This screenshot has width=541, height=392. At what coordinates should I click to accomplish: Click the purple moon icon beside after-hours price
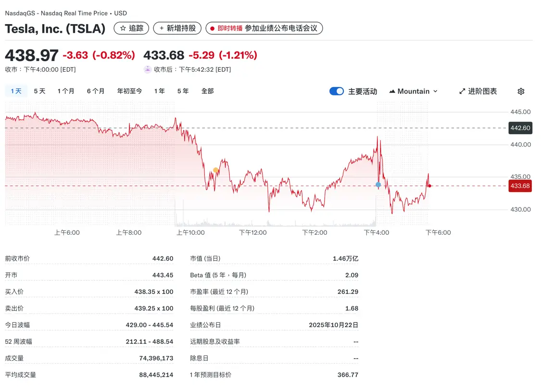coord(147,70)
